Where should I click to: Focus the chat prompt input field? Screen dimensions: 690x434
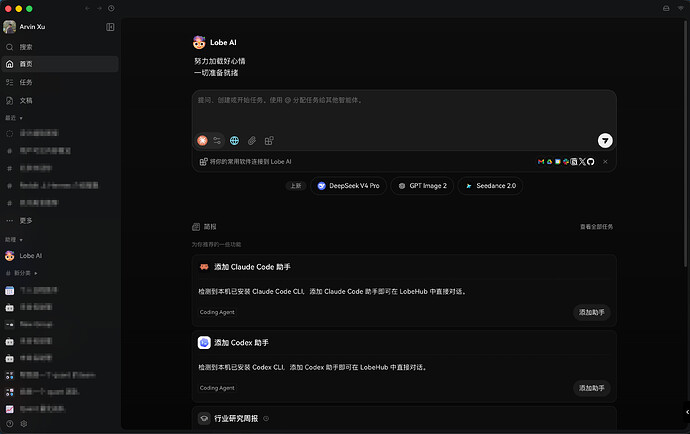(x=404, y=110)
